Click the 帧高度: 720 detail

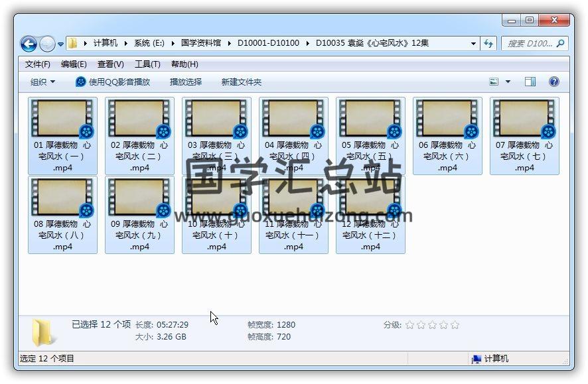coord(269,337)
